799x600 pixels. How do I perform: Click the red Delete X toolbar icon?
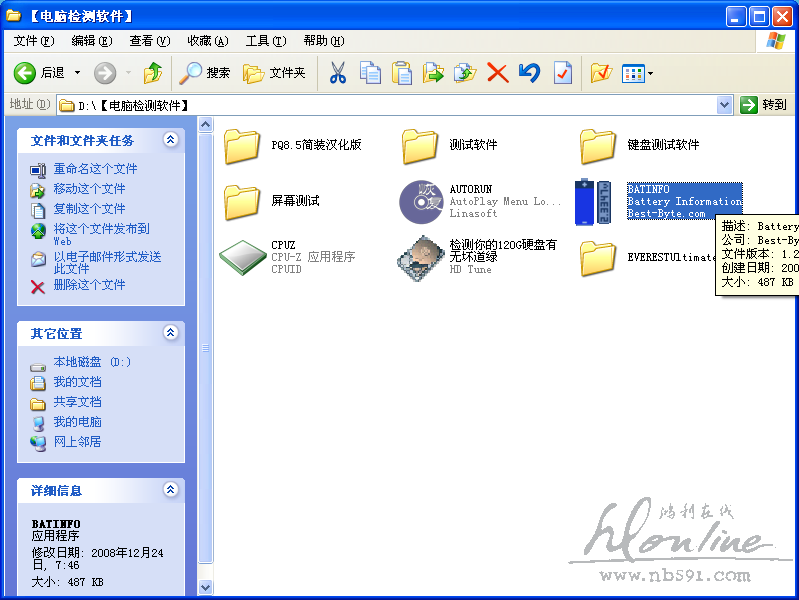497,73
